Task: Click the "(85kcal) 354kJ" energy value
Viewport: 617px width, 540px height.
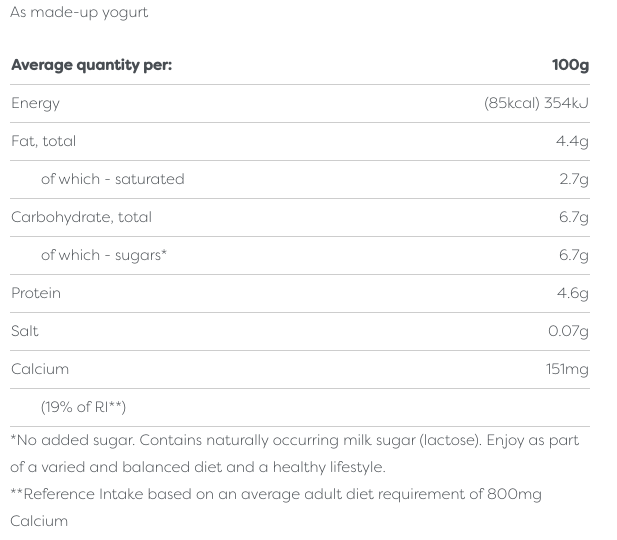Action: [x=536, y=103]
